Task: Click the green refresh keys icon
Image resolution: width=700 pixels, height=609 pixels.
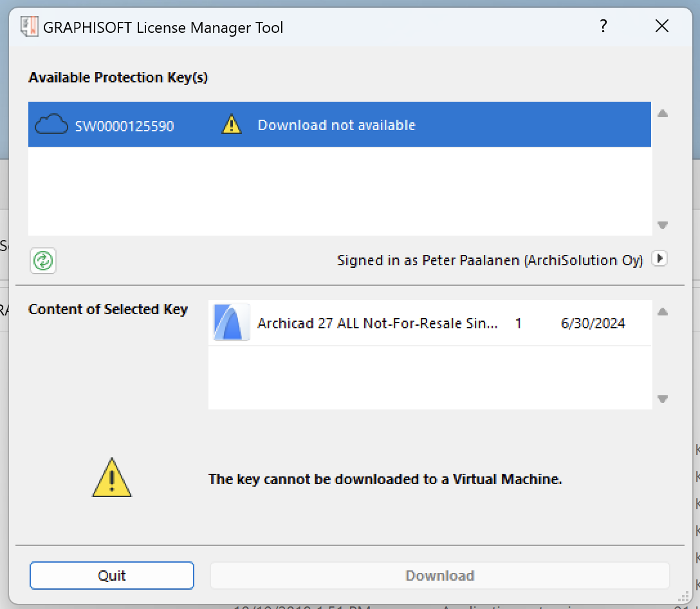Action: 43,261
